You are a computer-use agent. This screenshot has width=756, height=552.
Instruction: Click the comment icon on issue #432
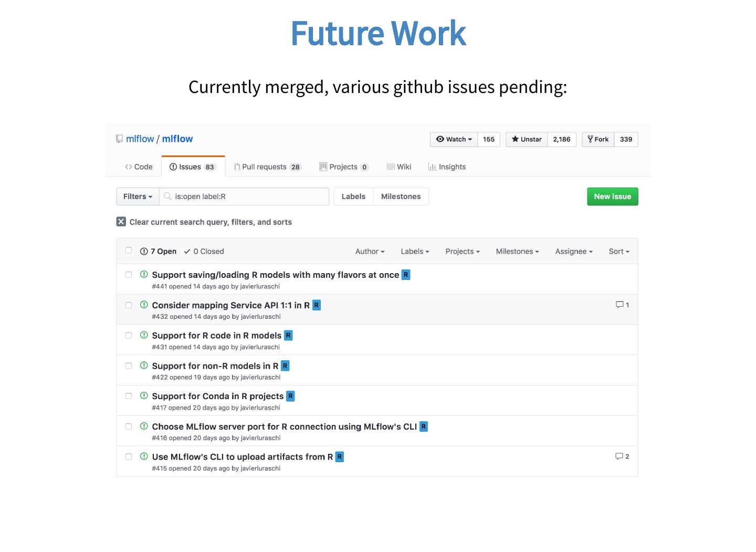click(x=619, y=305)
